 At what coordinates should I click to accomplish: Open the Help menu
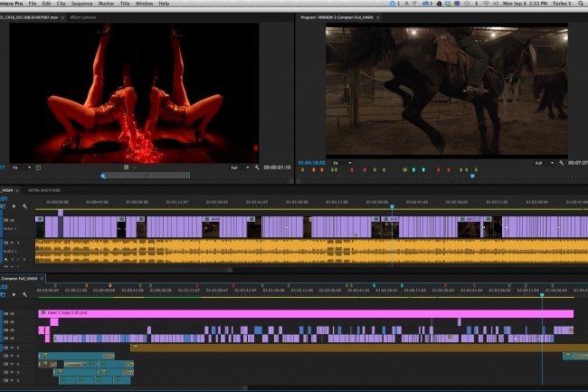click(x=164, y=4)
